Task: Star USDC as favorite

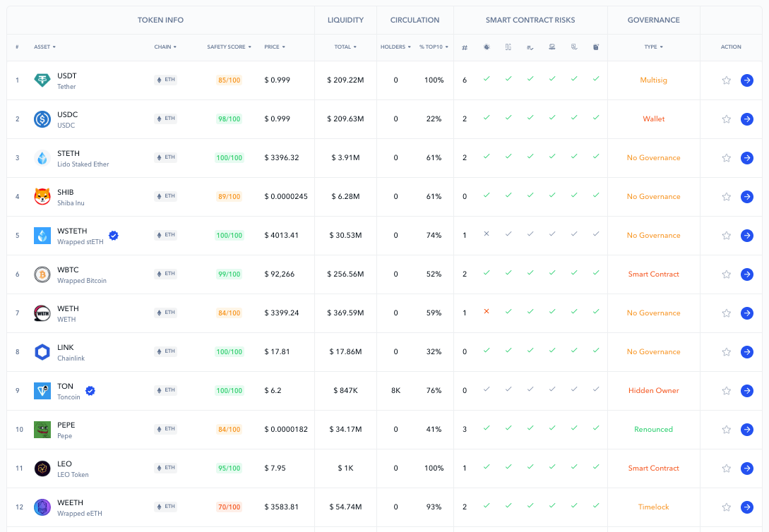Action: (x=727, y=119)
